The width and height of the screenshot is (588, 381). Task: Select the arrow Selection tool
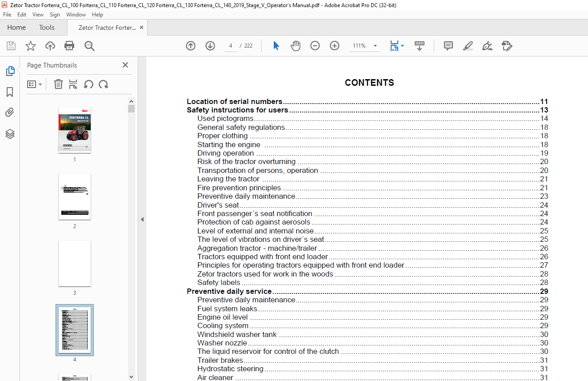point(276,46)
